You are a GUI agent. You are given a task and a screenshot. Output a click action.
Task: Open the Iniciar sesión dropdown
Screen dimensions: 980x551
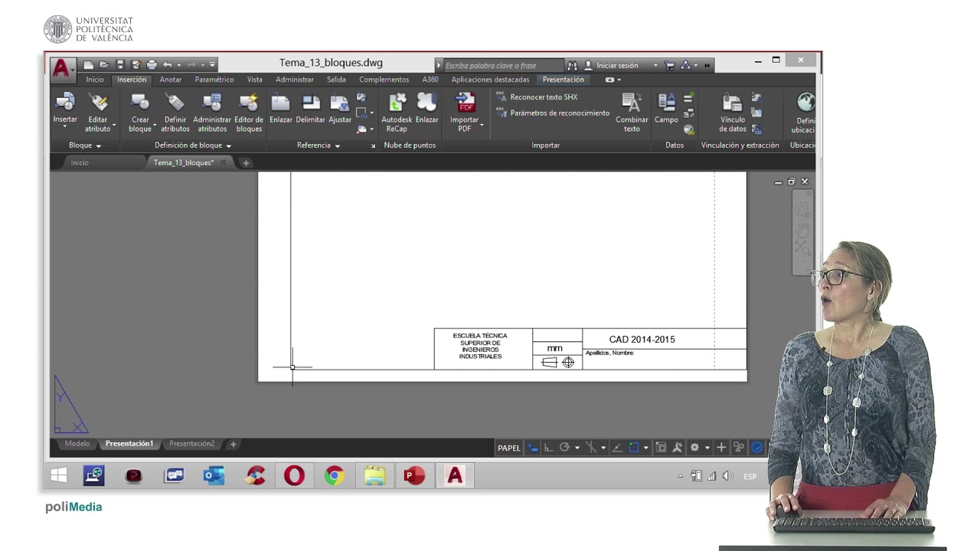pos(655,66)
